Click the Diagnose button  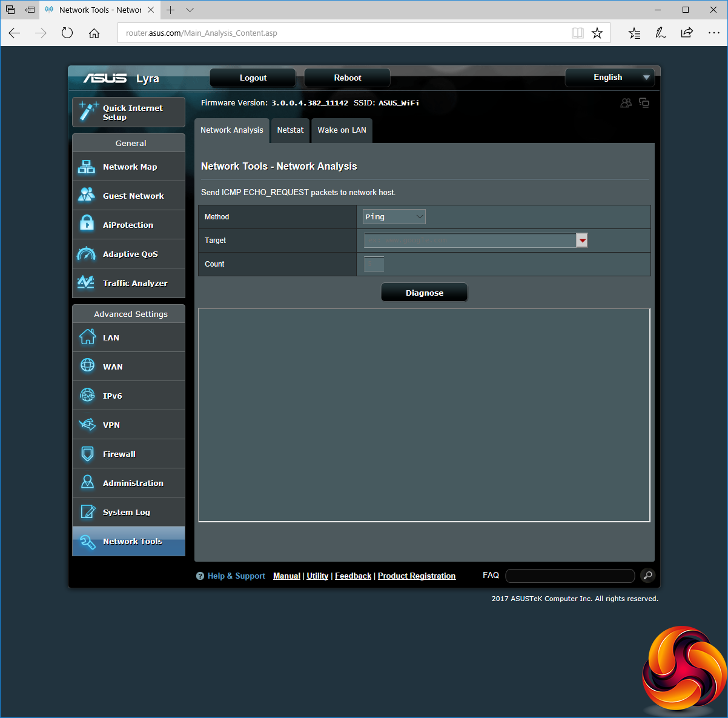tap(425, 293)
